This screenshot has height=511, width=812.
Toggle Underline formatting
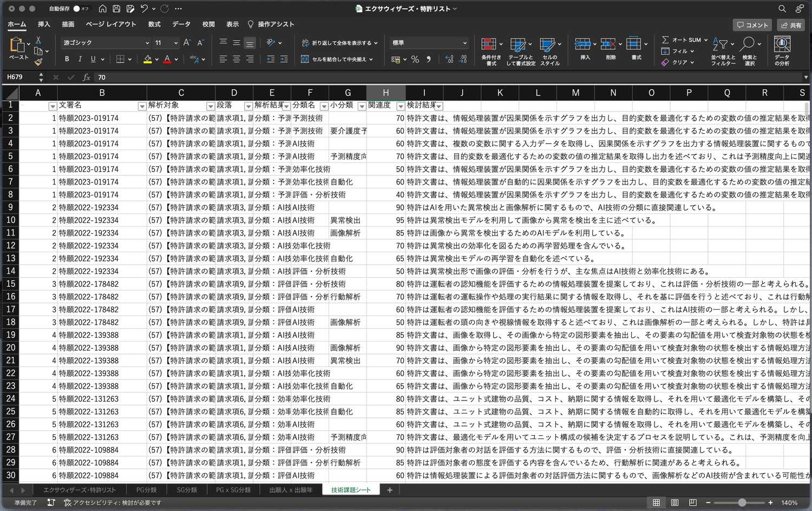(93, 59)
